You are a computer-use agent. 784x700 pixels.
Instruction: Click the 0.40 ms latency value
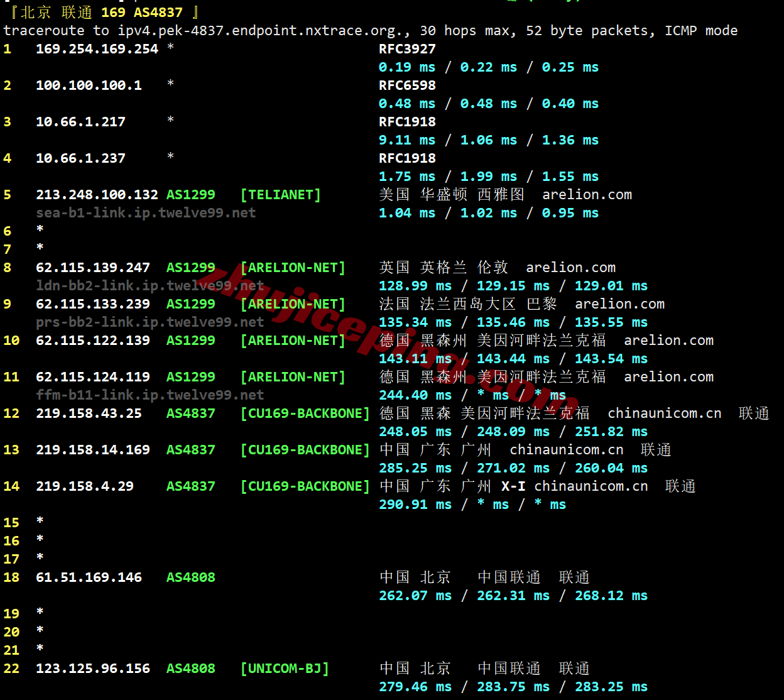[x=570, y=104]
